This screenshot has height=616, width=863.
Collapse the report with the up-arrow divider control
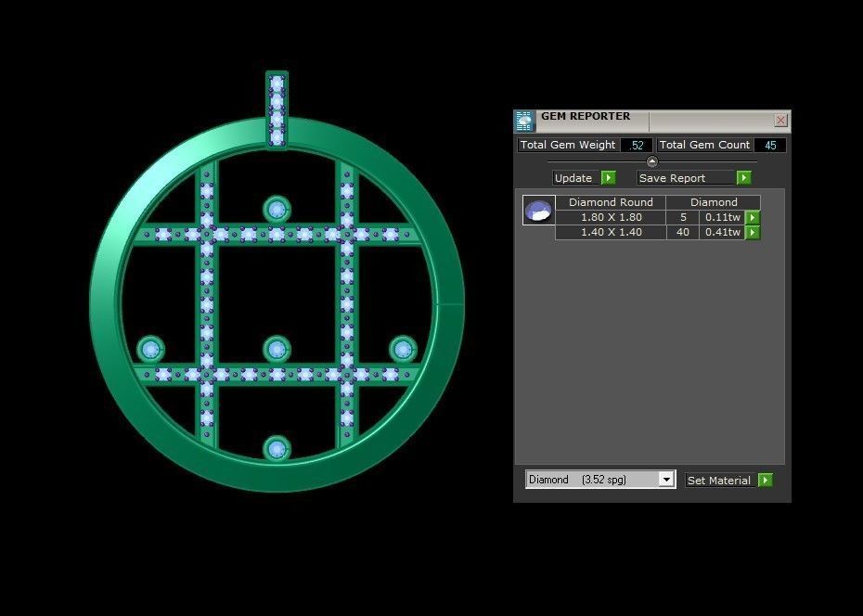650,160
